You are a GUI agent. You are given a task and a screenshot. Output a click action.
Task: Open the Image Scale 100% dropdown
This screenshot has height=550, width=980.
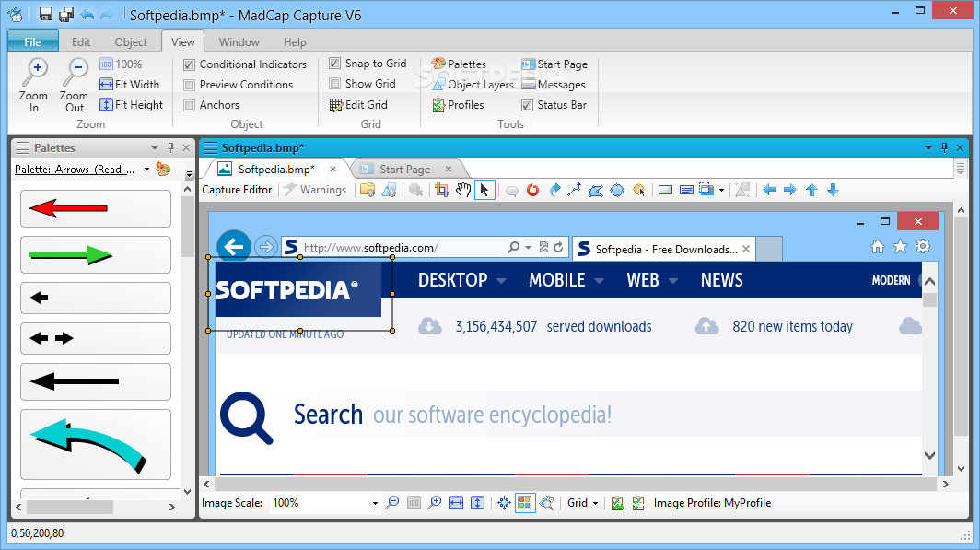point(375,503)
